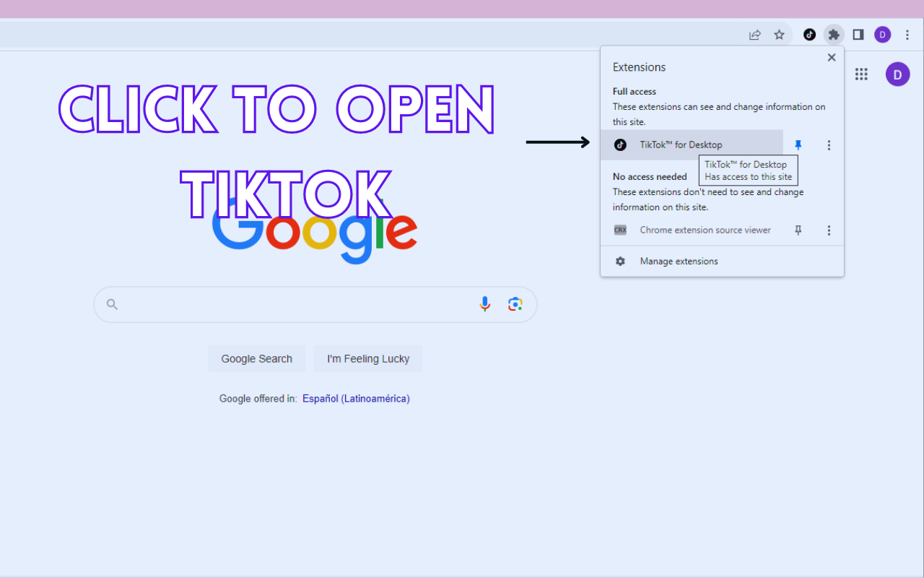Close the Extensions popup
The image size is (924, 578).
832,58
